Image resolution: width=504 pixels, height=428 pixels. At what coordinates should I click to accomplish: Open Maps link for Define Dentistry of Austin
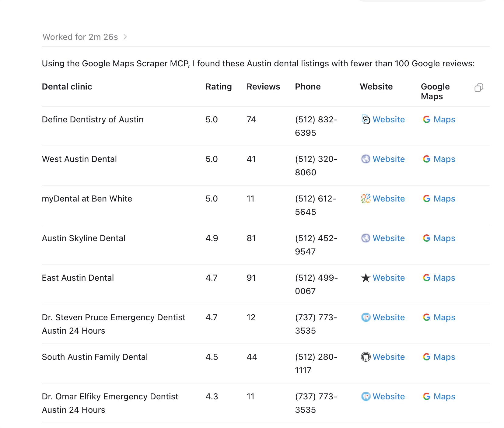(444, 120)
